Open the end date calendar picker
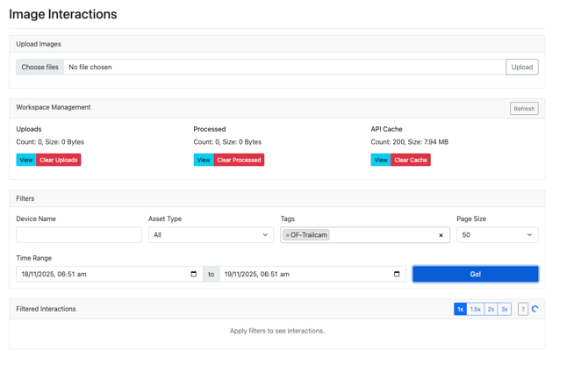The width and height of the screenshot is (588, 372). click(397, 274)
